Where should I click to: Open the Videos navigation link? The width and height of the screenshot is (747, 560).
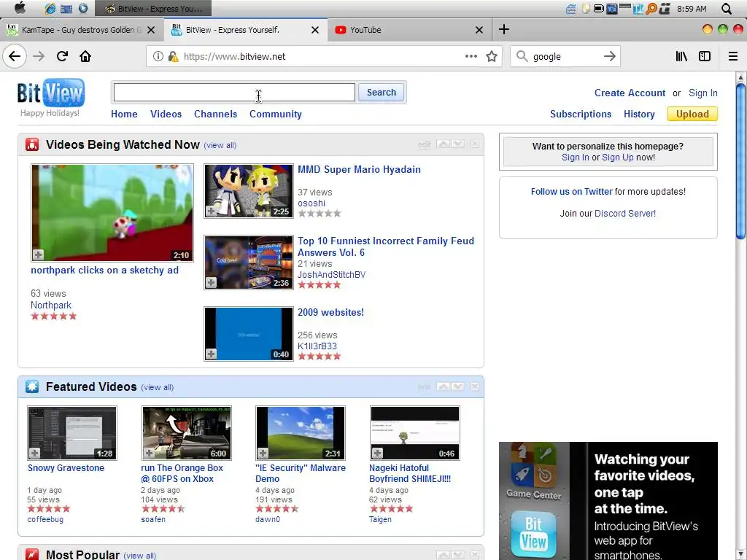pyautogui.click(x=166, y=114)
